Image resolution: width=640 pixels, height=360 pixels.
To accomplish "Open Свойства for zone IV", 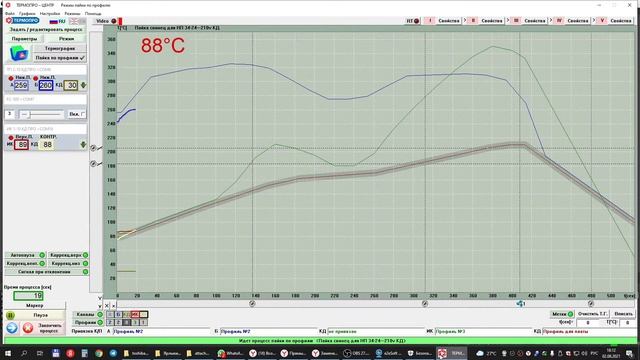I will point(578,20).
